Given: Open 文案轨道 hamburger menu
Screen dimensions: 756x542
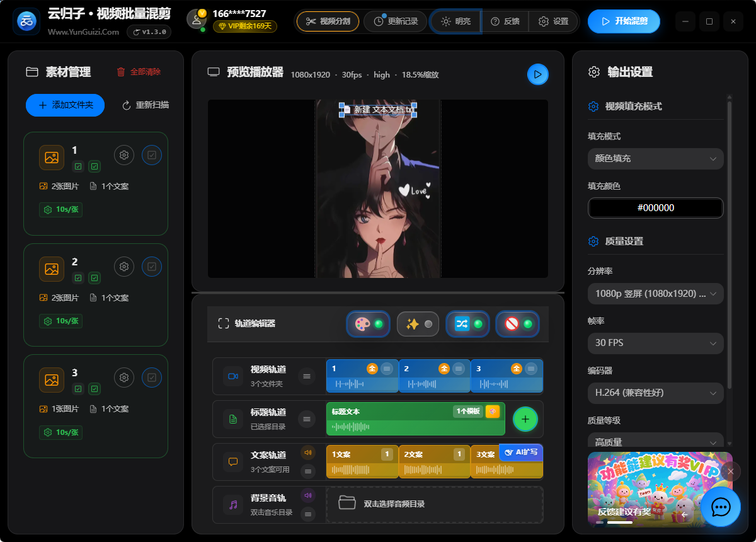Looking at the screenshot, I should [308, 470].
